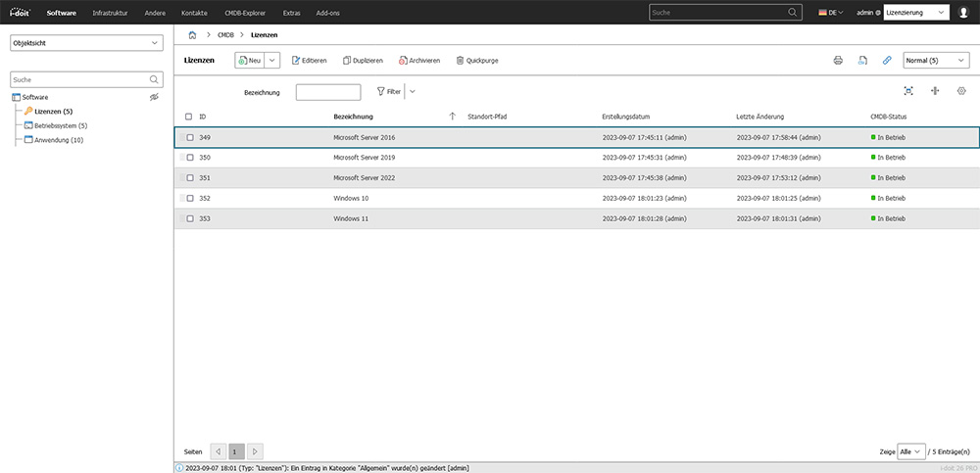The image size is (980, 473).
Task: Open the dropdown arrow beside Neu
Action: point(272,60)
